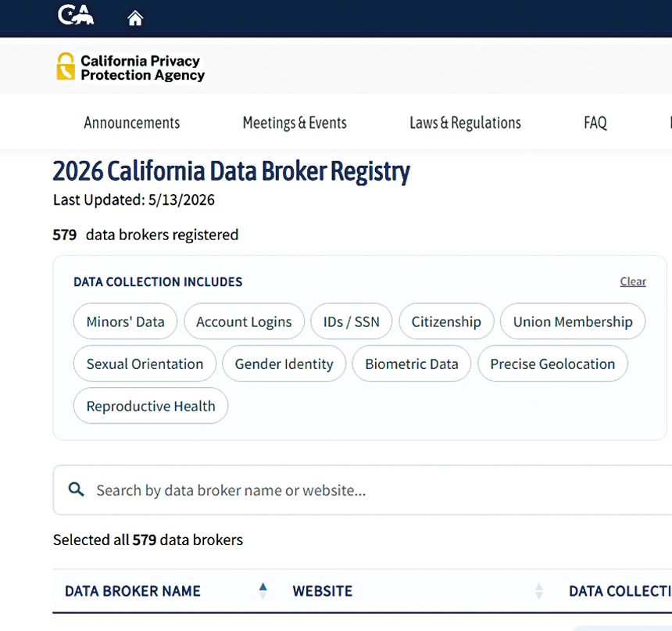This screenshot has height=631, width=672.
Task: Toggle the Union Membership filter
Action: (573, 321)
